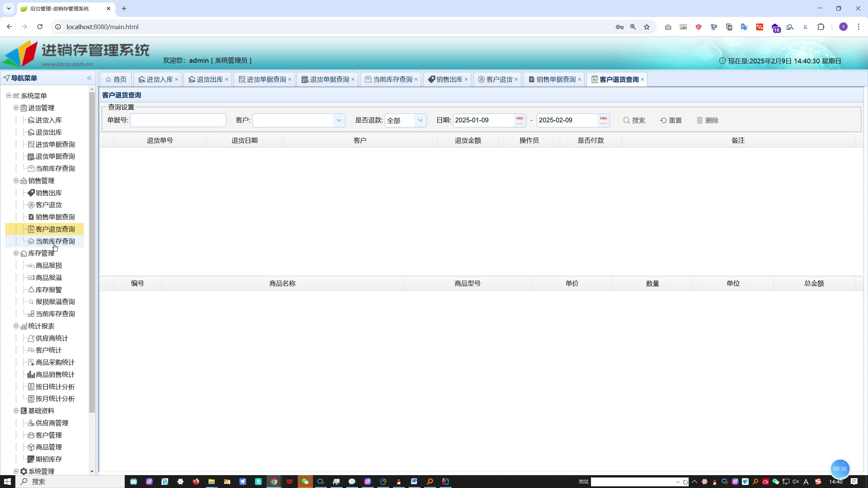Collapse the 统计报表 tree group
The width and height of the screenshot is (868, 488).
pyautogui.click(x=16, y=326)
